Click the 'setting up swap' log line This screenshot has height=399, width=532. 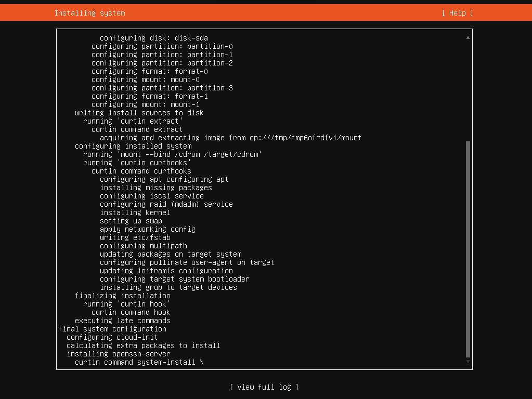[131, 221]
